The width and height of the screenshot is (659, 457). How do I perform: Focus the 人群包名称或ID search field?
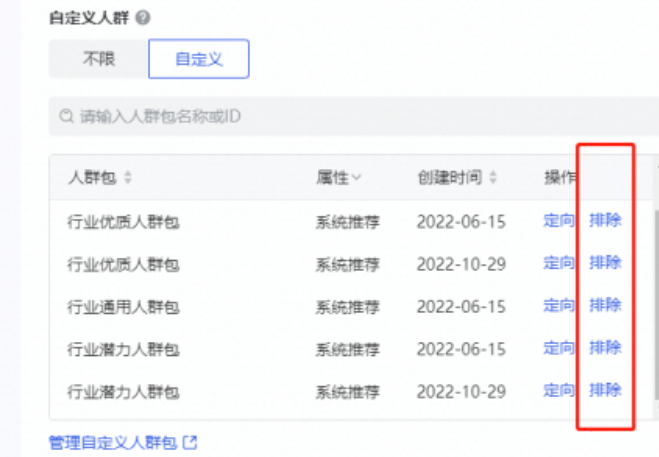click(354, 116)
